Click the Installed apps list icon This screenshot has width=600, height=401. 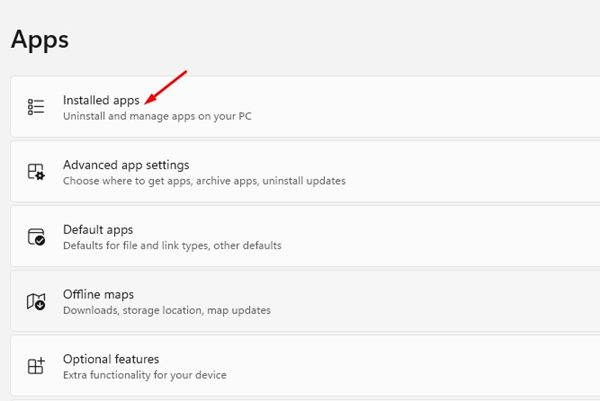coord(36,107)
